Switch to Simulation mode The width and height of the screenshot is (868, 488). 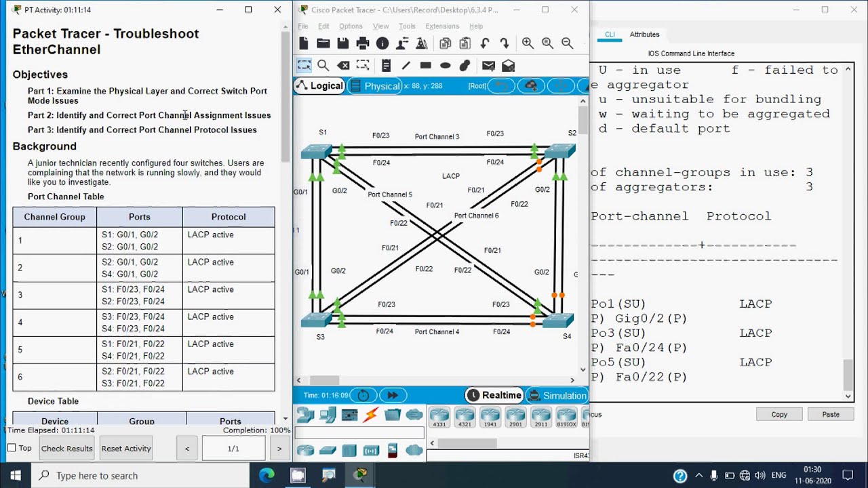point(557,395)
